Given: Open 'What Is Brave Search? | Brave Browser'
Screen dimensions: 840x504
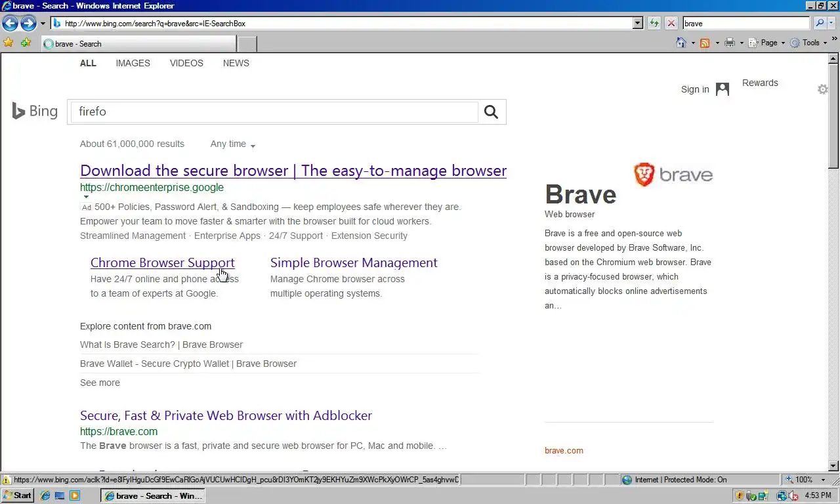Looking at the screenshot, I should (x=161, y=345).
